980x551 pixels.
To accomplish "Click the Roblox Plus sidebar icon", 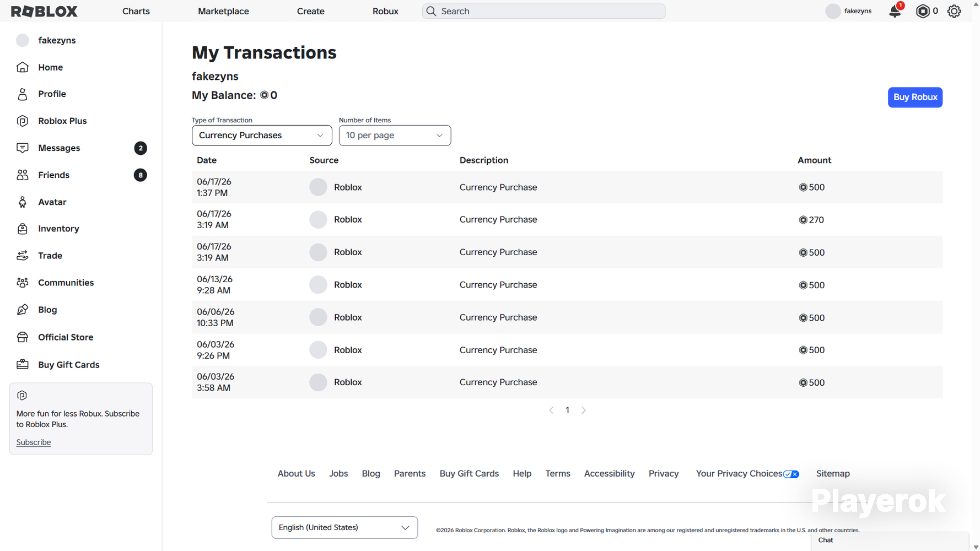I will [x=23, y=121].
